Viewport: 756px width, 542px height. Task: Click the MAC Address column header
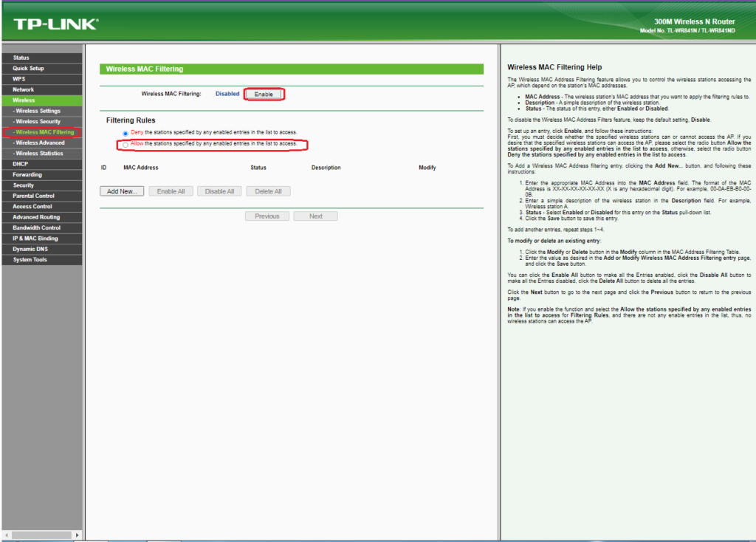141,168
